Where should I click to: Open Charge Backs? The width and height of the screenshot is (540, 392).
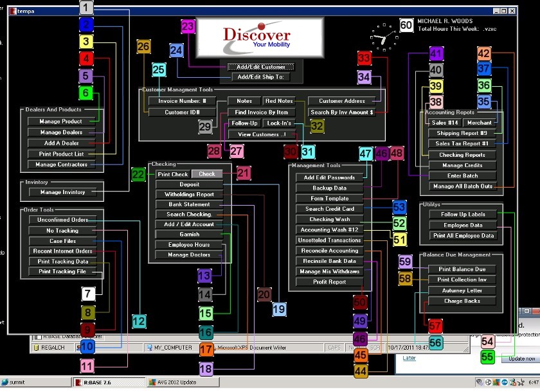tap(462, 301)
